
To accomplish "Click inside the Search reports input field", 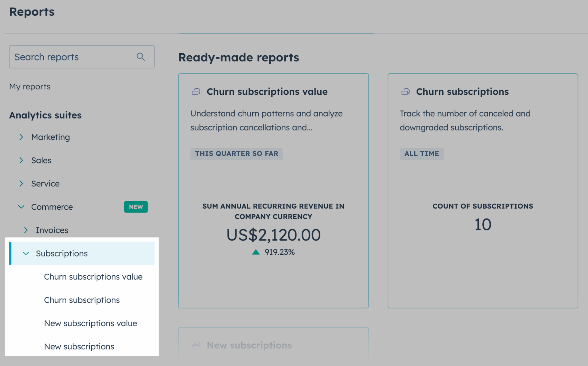I will click(x=72, y=57).
